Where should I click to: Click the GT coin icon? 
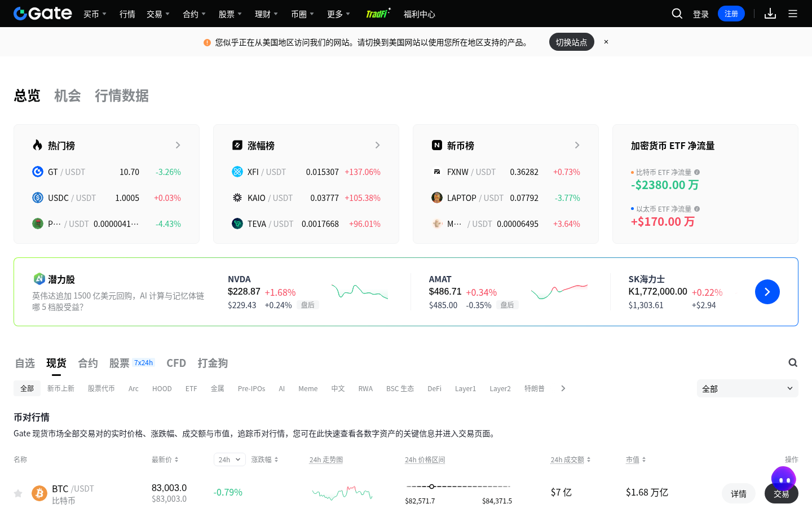click(38, 172)
